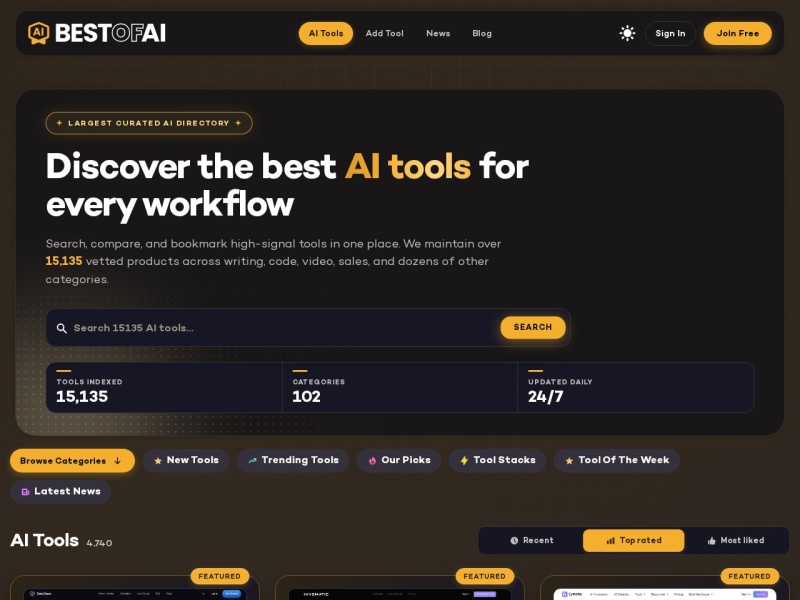This screenshot has width=800, height=600.
Task: Open the middle FEATURED tool card thumbnail
Action: click(399, 594)
